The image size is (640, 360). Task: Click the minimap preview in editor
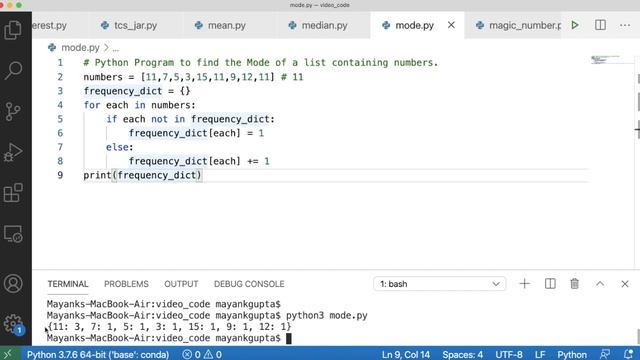(605, 60)
